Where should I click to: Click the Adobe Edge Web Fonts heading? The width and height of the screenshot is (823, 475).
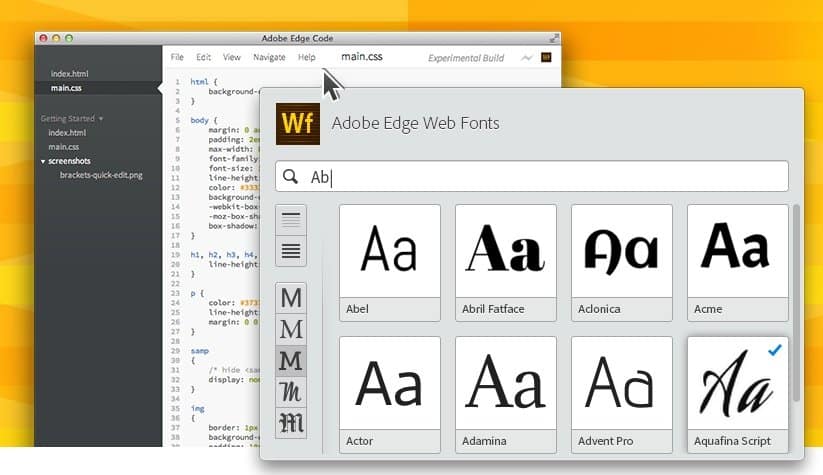(x=415, y=123)
